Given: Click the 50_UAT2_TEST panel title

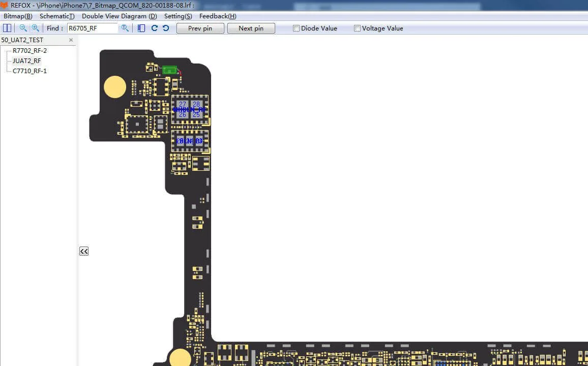Looking at the screenshot, I should 22,40.
